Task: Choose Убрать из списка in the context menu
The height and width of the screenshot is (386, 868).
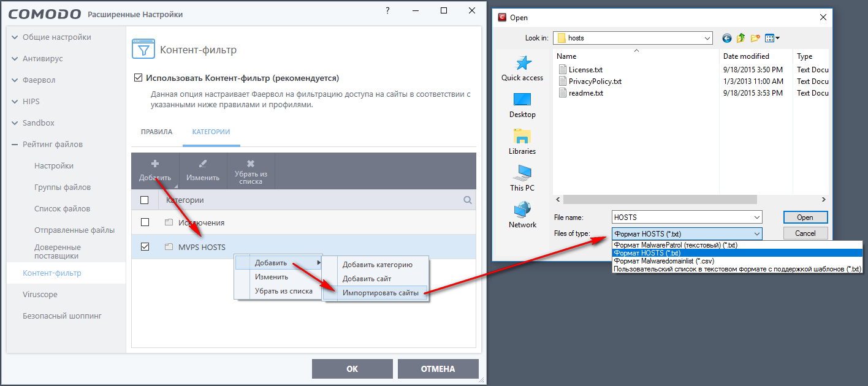Action: tap(278, 291)
